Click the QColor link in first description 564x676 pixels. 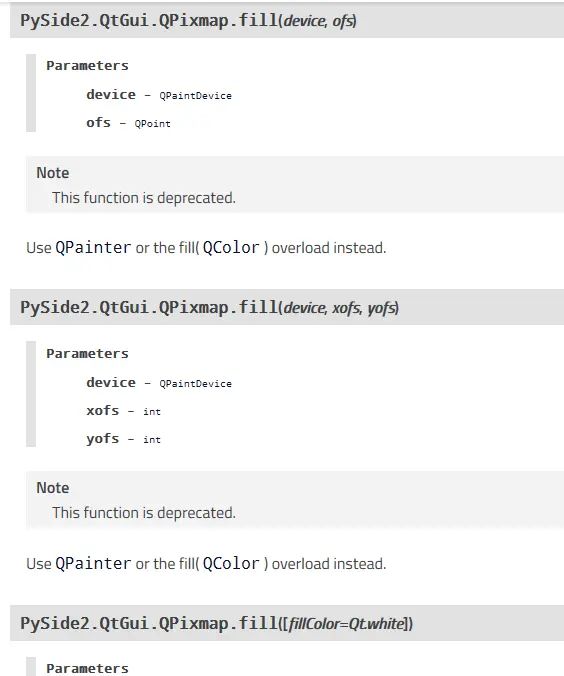pyautogui.click(x=231, y=248)
